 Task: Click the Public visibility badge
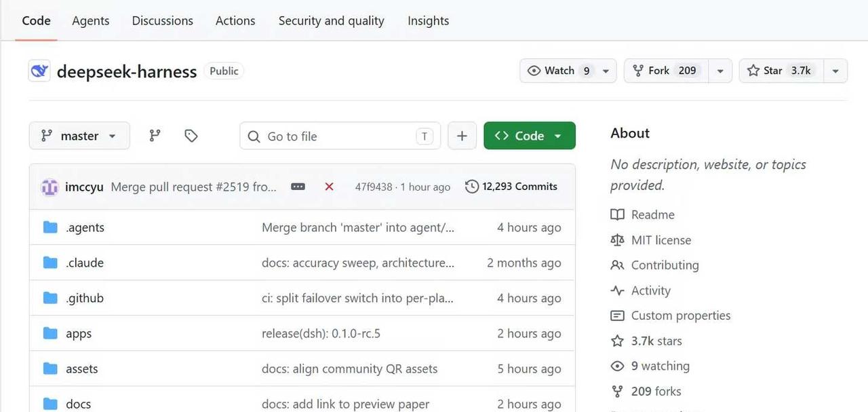coord(224,71)
